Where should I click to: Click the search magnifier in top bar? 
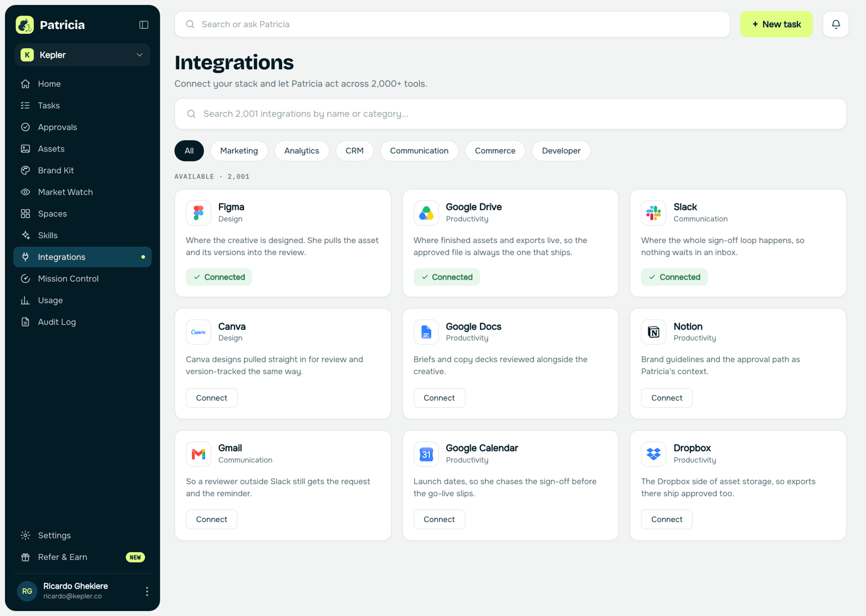pos(190,24)
